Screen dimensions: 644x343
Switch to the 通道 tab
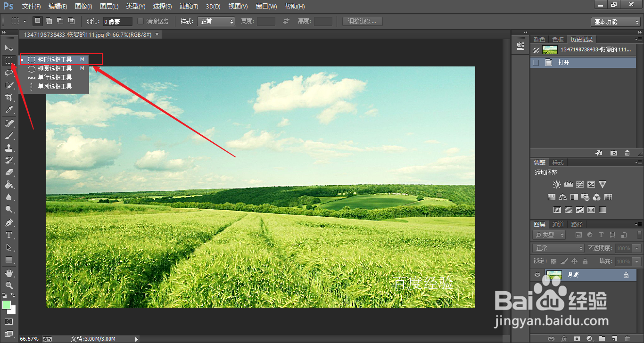pos(558,224)
